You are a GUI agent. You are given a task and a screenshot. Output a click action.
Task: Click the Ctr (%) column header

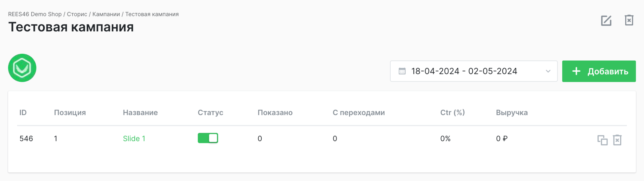452,112
